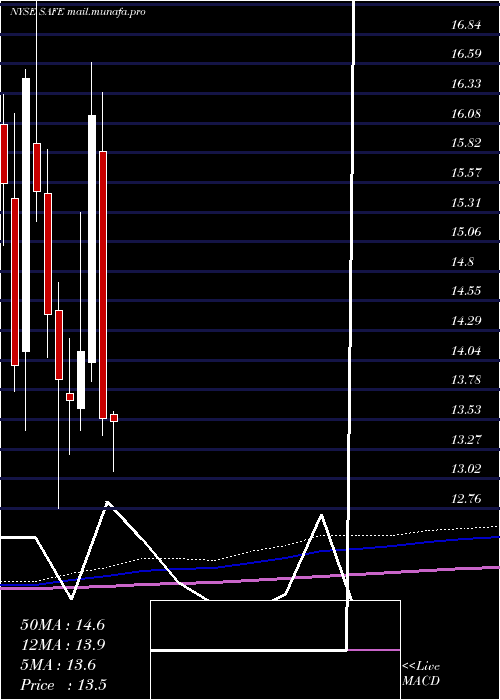Click the Price : 13.5 readout
500x700 pixels.
point(63,685)
